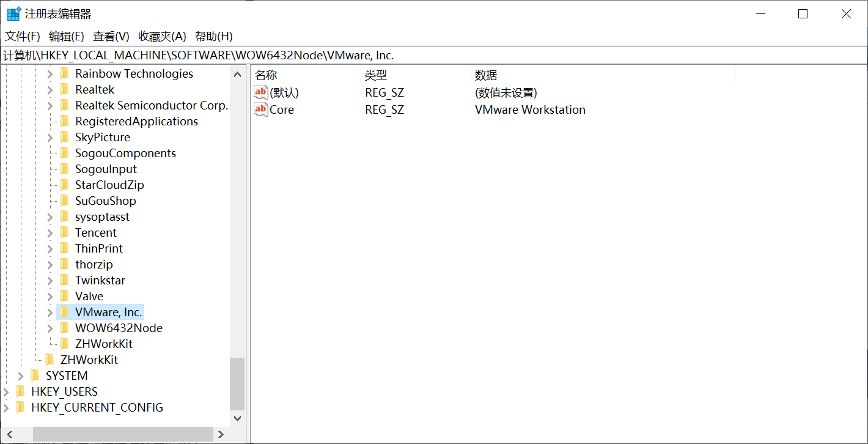Open the 查看(V) menu
The width and height of the screenshot is (868, 444).
[x=111, y=37]
